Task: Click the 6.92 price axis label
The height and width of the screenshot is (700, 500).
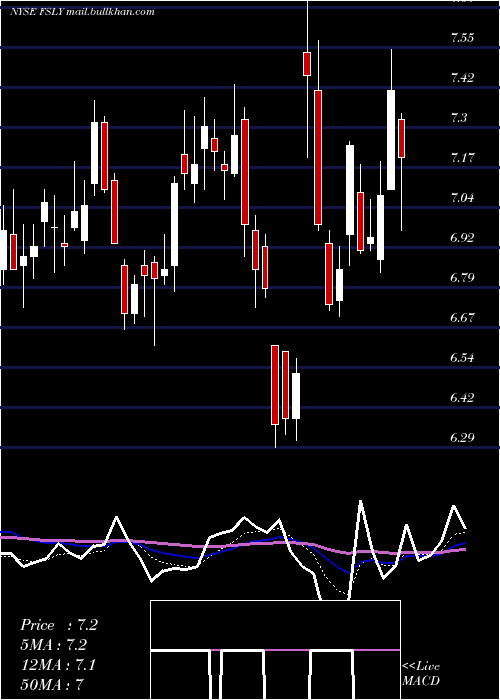Action: (462, 238)
